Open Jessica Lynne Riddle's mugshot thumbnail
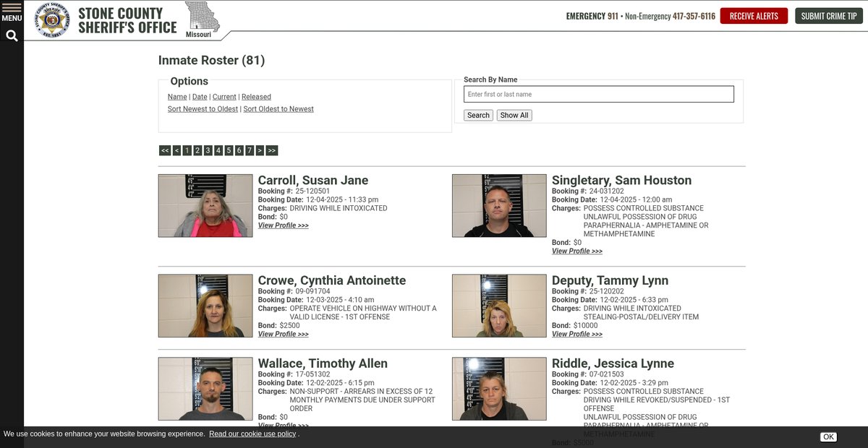Screen dimensions: 868x448 (x=499, y=389)
